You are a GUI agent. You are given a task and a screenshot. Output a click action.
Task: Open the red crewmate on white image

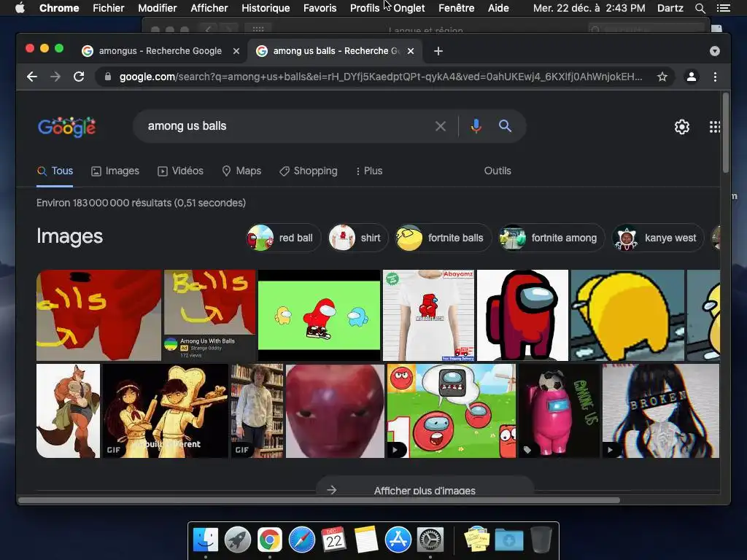point(522,315)
